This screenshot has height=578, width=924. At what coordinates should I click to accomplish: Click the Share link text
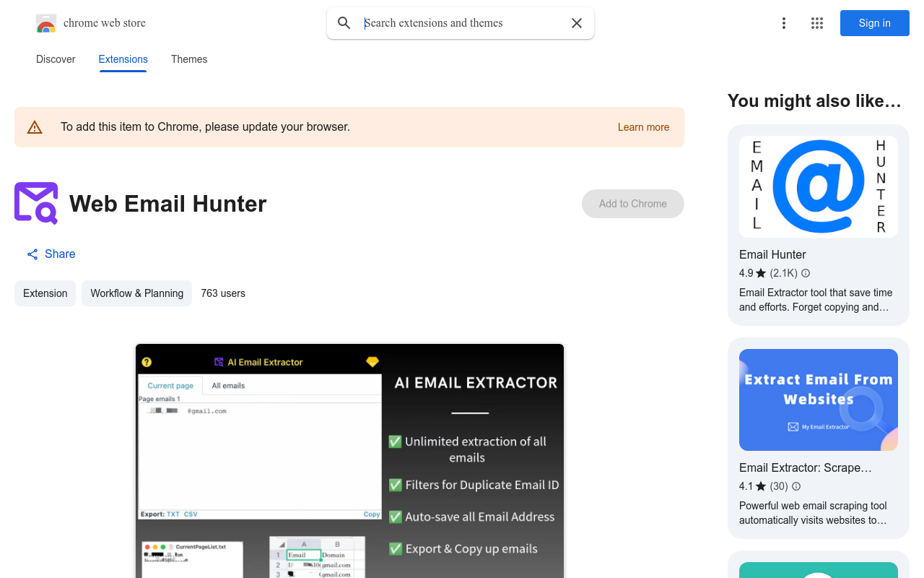60,254
